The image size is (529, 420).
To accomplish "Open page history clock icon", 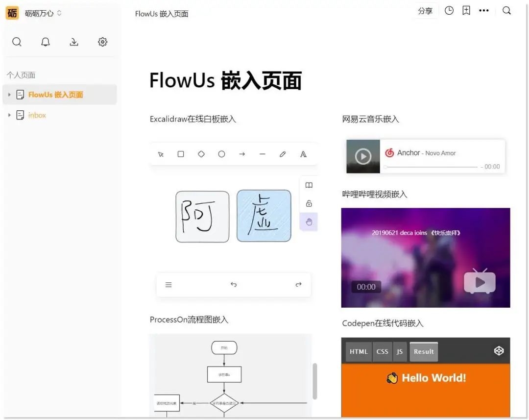I will pyautogui.click(x=449, y=11).
